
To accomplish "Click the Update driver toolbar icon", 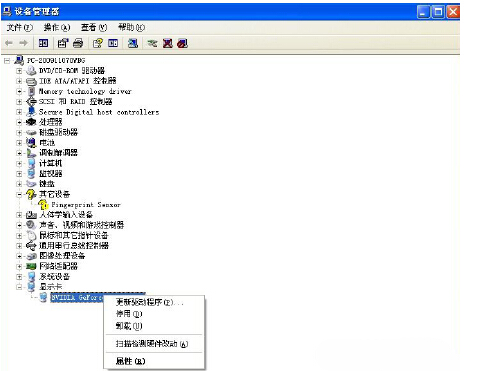I will 152,43.
